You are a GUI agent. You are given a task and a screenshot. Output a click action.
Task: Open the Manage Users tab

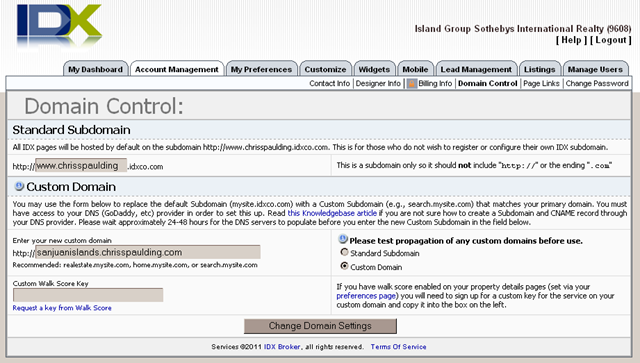coord(595,69)
